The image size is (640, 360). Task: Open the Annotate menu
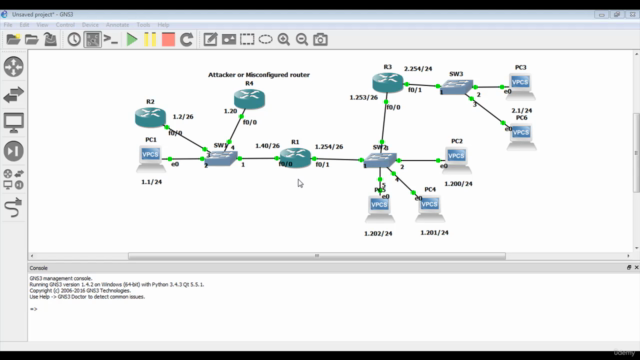point(118,25)
